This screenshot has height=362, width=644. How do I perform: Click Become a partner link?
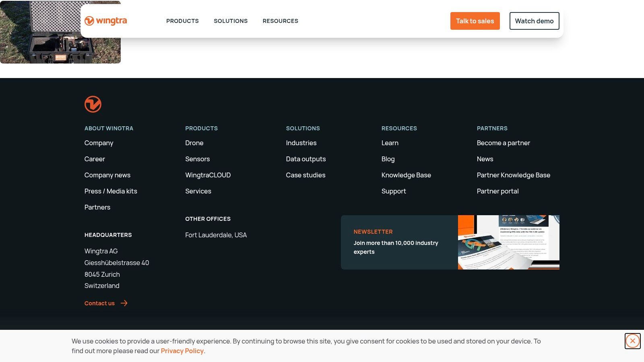point(504,143)
